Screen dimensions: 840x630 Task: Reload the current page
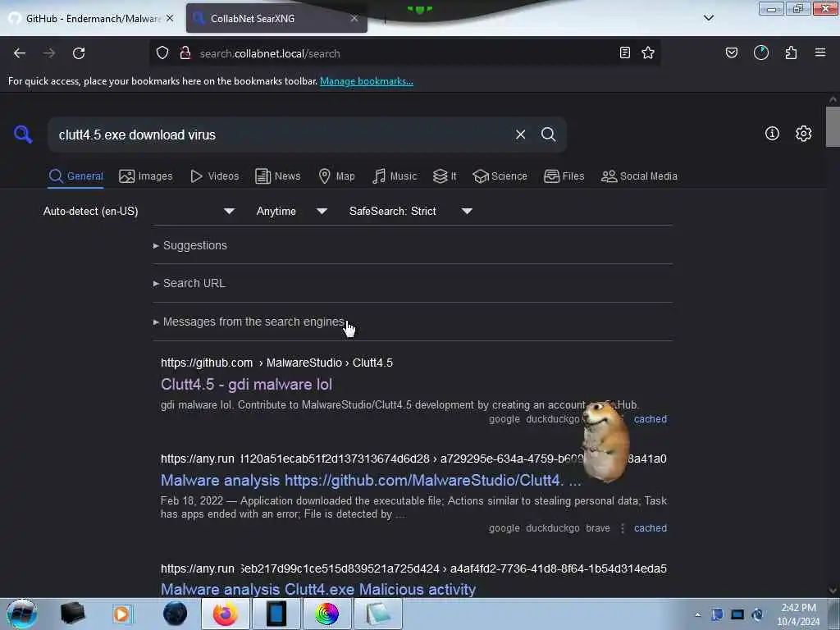79,53
